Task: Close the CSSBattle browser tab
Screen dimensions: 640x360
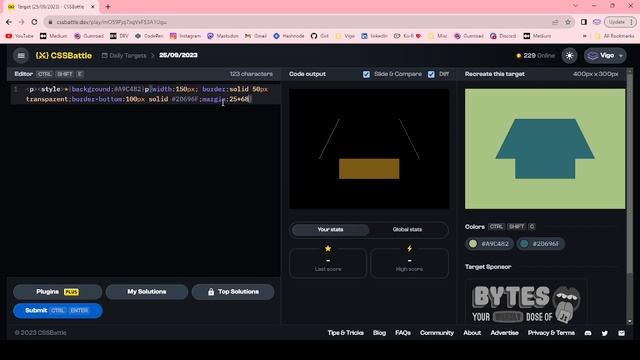Action: tap(93, 7)
